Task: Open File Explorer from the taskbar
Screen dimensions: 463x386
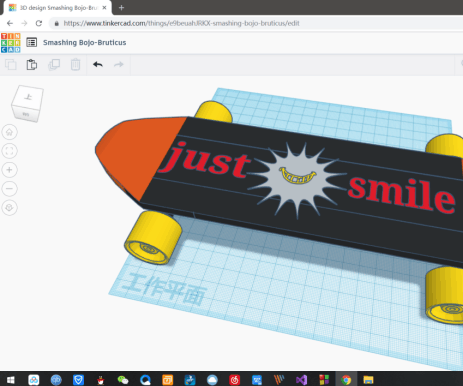Action: point(368,380)
